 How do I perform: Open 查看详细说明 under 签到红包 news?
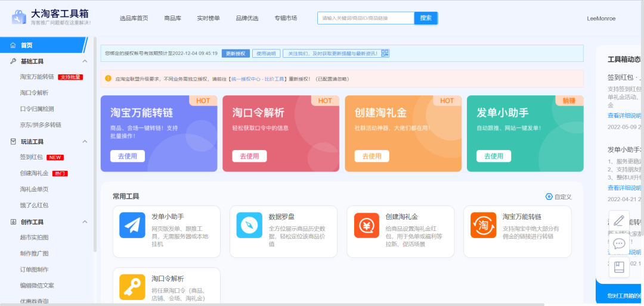(624, 115)
